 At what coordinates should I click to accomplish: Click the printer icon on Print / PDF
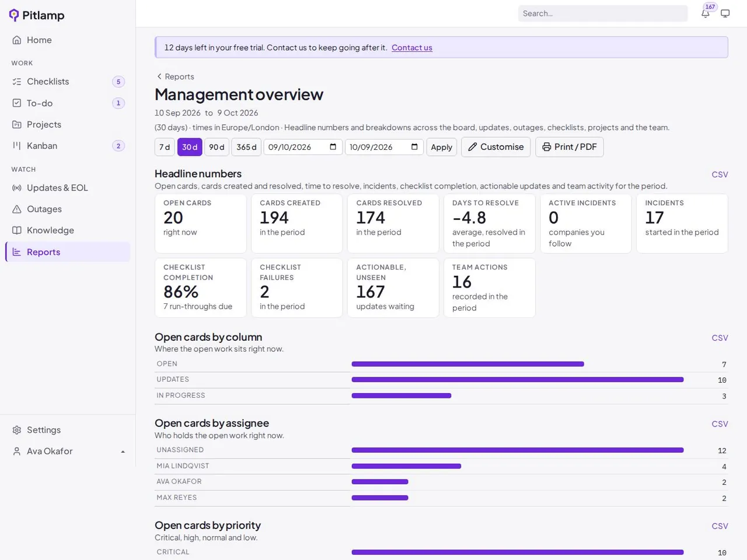click(547, 147)
